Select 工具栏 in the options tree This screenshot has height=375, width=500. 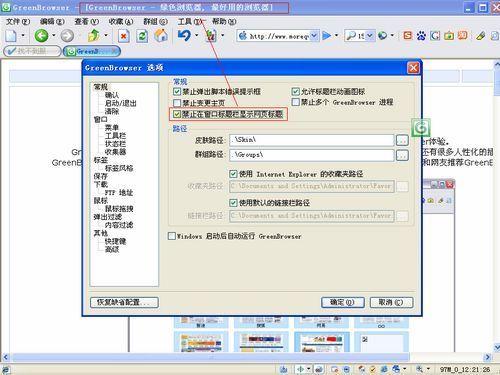coord(115,136)
